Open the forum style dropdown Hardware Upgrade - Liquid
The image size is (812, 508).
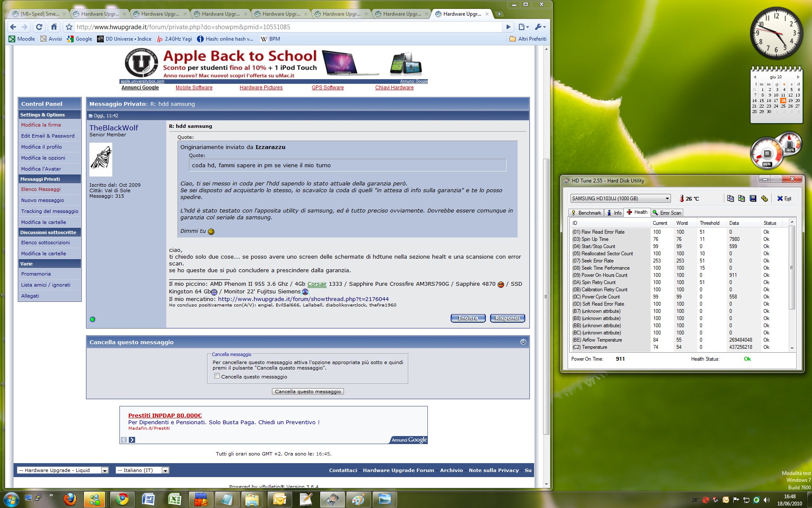pos(63,470)
